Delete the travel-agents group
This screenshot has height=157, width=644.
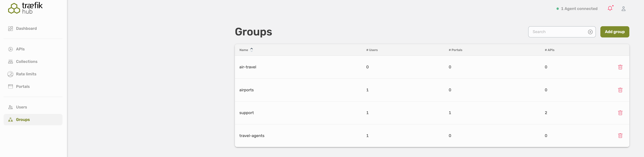[x=620, y=135]
